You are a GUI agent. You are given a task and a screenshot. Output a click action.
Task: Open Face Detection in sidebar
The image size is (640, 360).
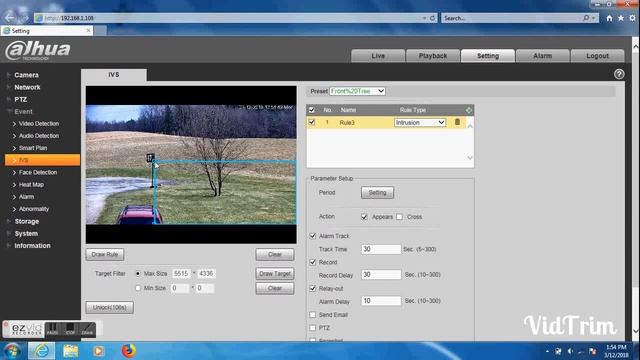click(38, 173)
